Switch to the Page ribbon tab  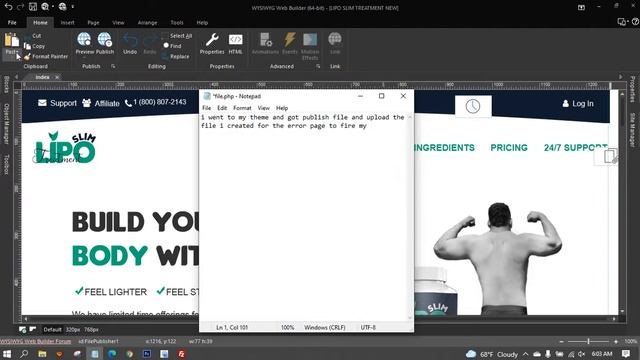(x=93, y=22)
